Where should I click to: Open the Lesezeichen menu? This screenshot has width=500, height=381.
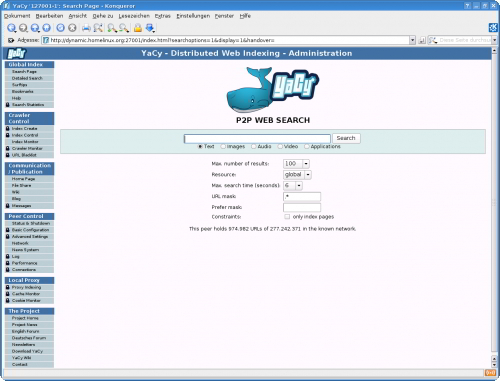134,16
